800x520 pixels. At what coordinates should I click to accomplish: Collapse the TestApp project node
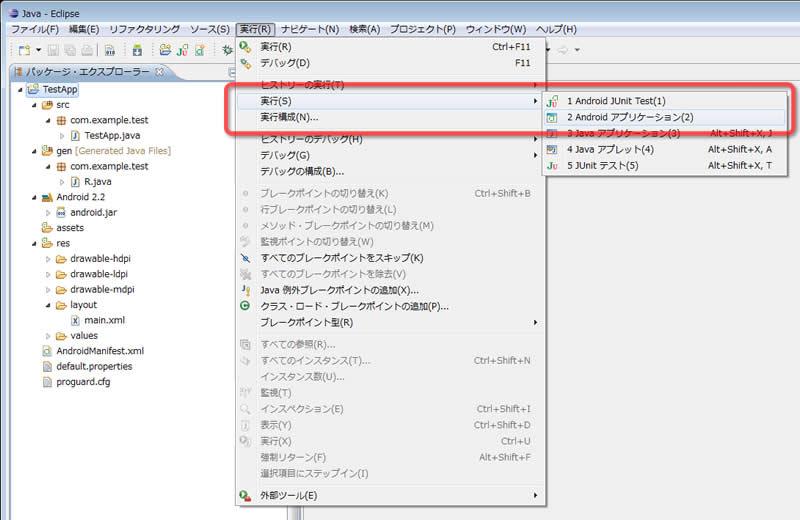[20, 90]
